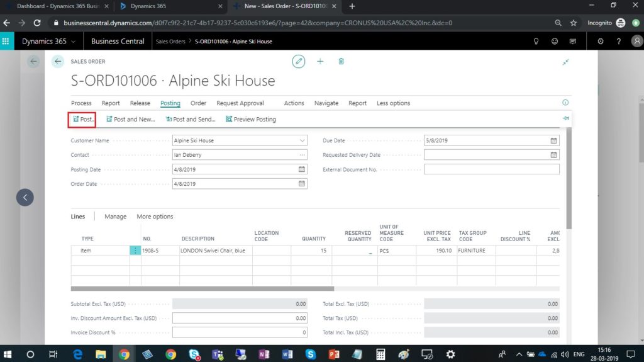Click the External Document No. field
The width and height of the screenshot is (644, 362).
coord(492,169)
